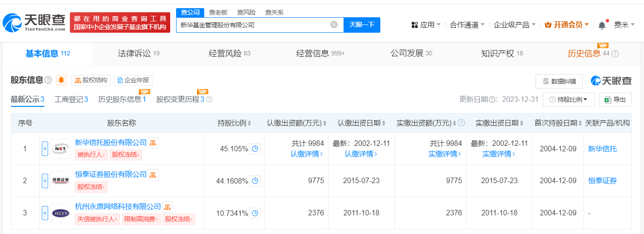Screen dimensions: 644x234
Task: Open the 历史信息 44 tab
Action: click(589, 54)
